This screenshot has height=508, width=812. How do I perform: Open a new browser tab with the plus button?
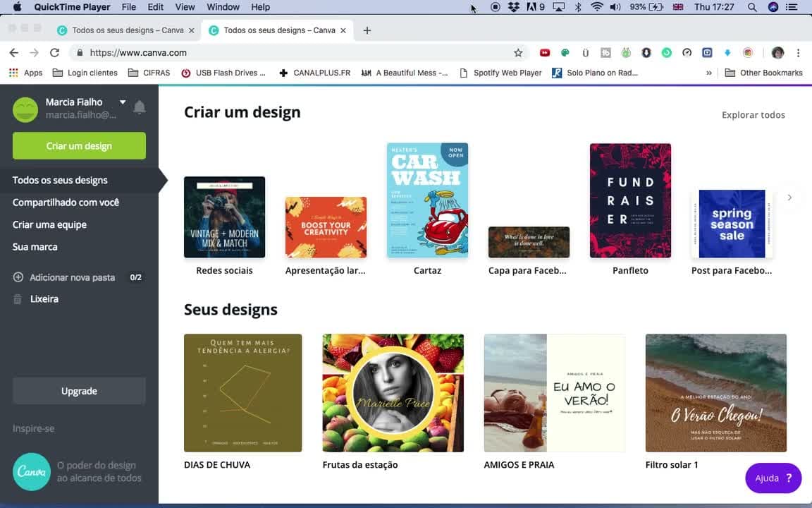click(x=367, y=30)
